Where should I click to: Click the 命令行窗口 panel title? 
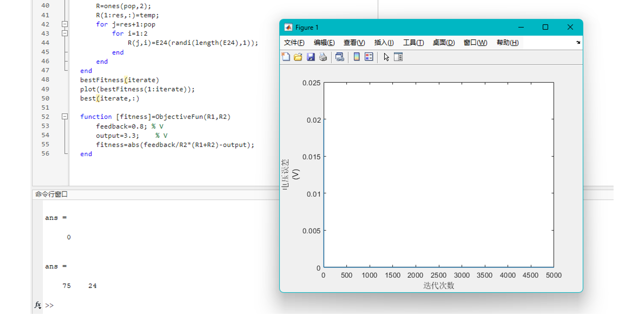51,194
